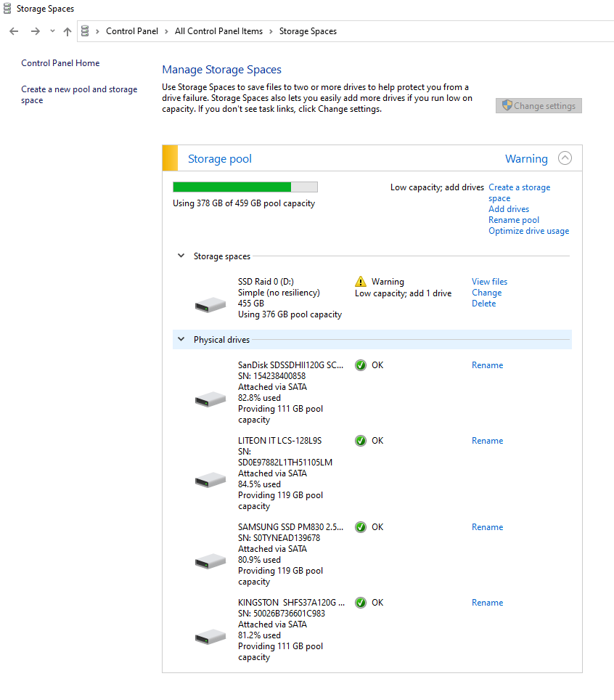Image resolution: width=614 pixels, height=700 pixels.
Task: Open All Control Panel Items from breadcrumb
Action: [x=218, y=31]
